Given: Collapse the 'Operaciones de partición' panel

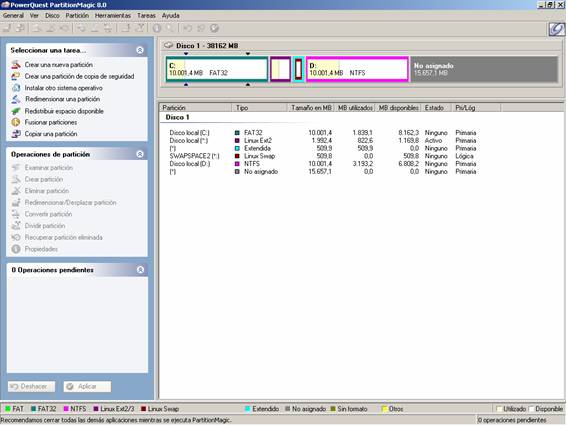Looking at the screenshot, I should click(140, 154).
